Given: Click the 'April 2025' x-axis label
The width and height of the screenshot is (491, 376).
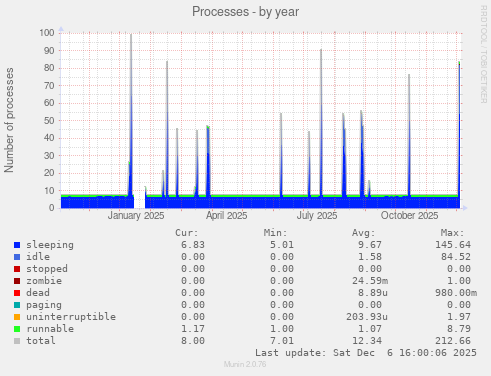Looking at the screenshot, I should point(226,216).
